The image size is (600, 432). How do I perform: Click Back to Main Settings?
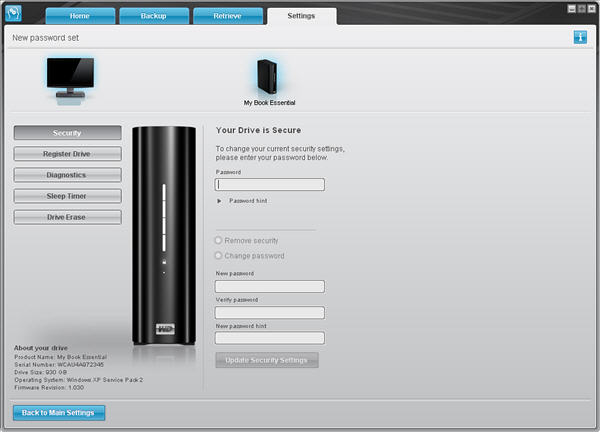coord(59,413)
